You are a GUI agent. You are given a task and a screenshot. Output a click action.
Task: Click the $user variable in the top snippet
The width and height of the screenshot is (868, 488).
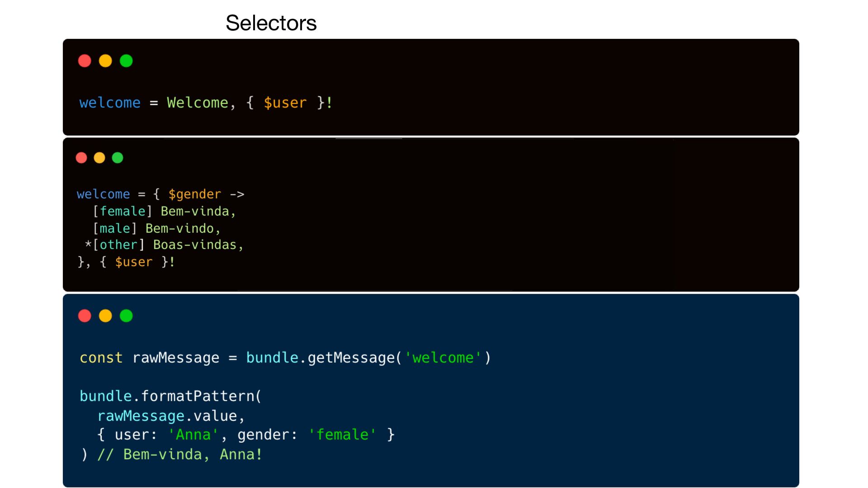285,103
